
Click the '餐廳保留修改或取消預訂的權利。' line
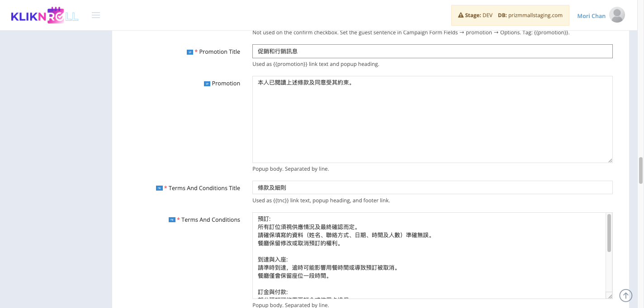click(x=299, y=243)
